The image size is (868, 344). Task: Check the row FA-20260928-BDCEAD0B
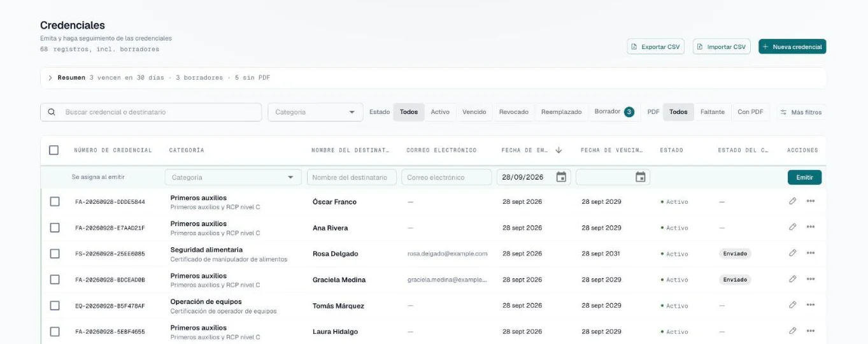click(x=55, y=280)
